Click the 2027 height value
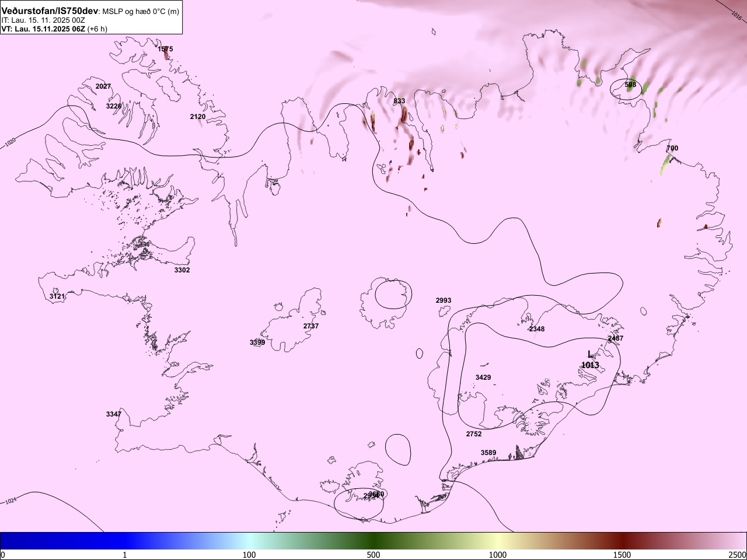The width and height of the screenshot is (747, 560). (x=103, y=86)
